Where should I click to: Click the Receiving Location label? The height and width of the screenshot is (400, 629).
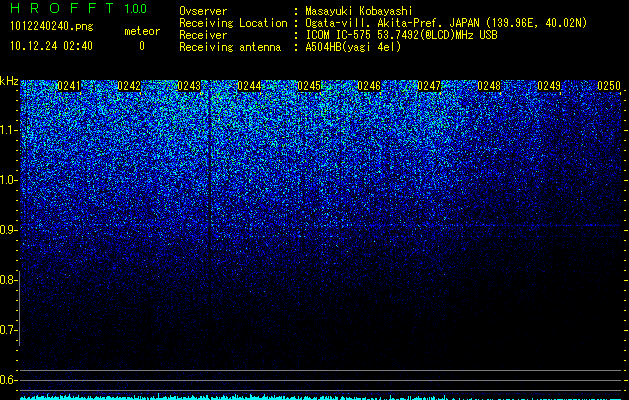click(233, 23)
